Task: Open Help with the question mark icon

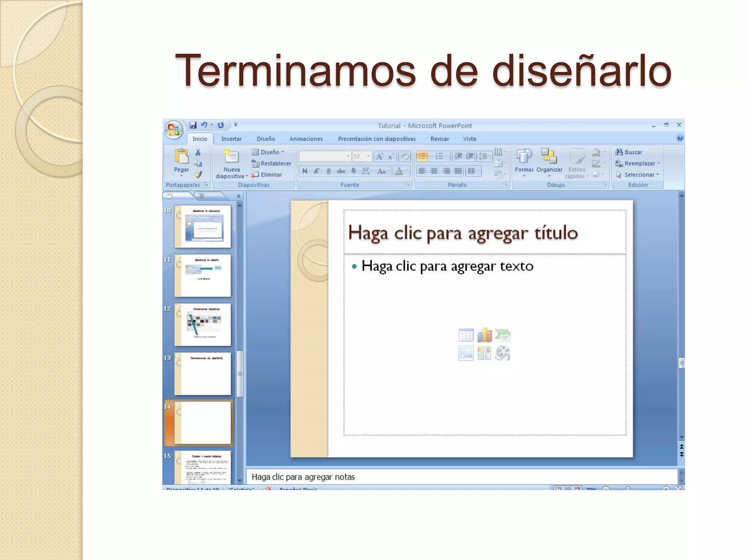Action: click(x=680, y=138)
